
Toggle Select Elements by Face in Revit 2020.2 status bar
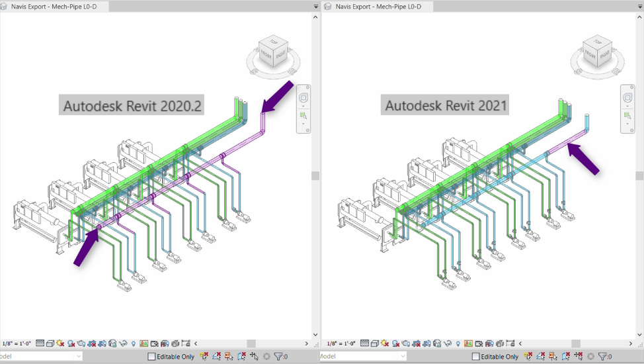[x=241, y=356]
